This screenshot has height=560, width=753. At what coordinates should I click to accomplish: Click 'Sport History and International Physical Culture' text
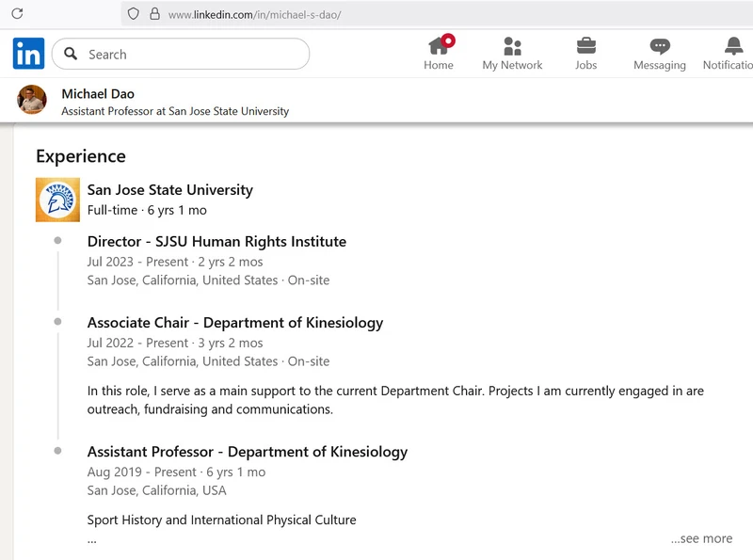[x=221, y=520]
